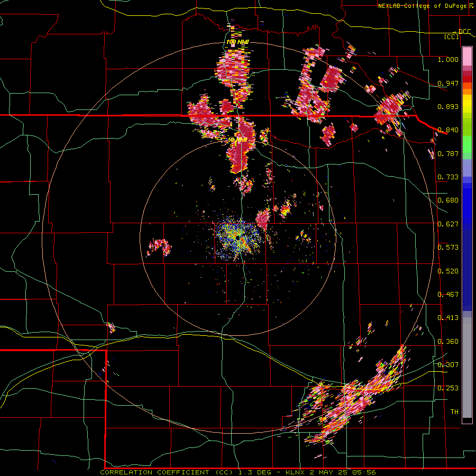Click the 0.253 legend value
476x476 pixels.
(x=448, y=388)
